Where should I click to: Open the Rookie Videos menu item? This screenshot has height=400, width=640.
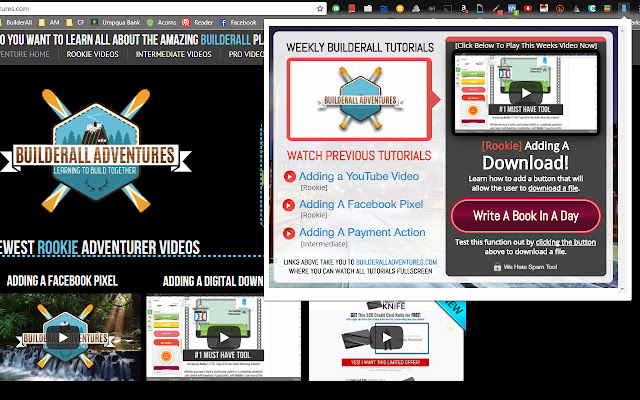tap(93, 54)
